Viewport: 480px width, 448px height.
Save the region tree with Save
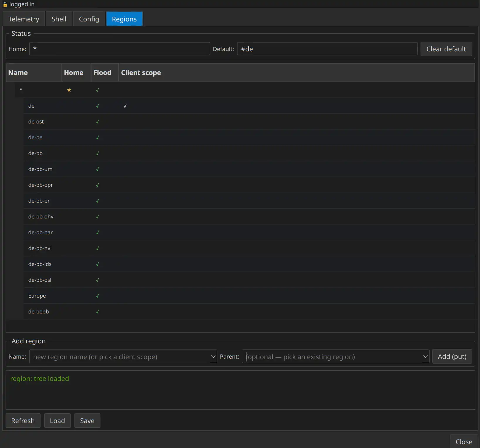pos(87,421)
